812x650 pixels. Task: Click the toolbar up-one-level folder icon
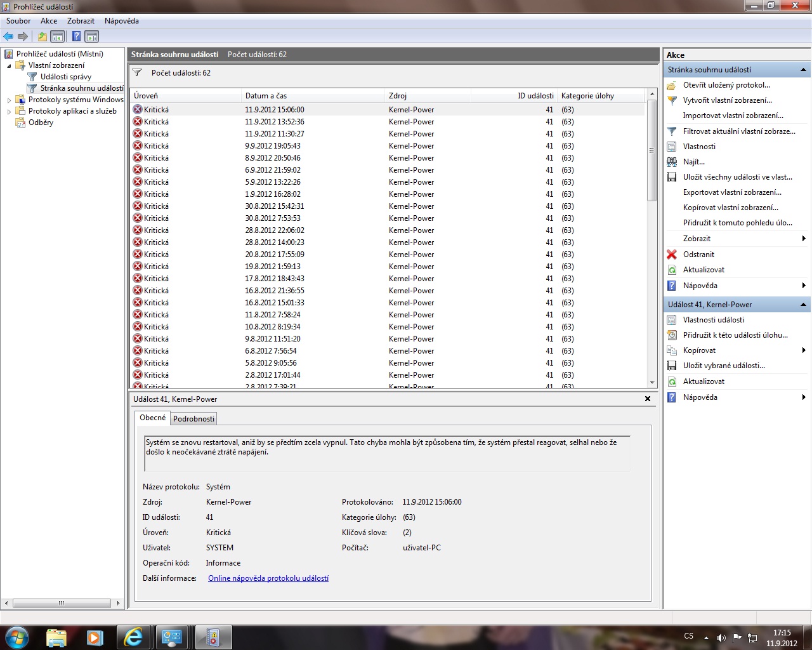click(x=43, y=36)
